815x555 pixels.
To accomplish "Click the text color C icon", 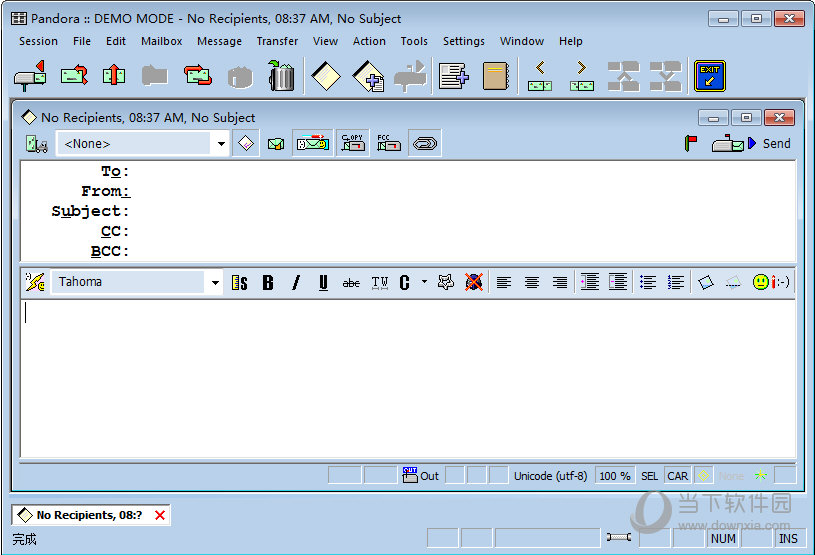I will (x=405, y=283).
